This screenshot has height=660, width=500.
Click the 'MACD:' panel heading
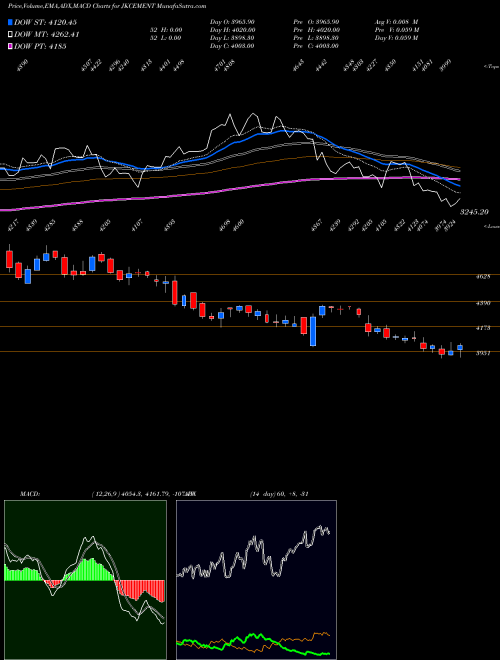(x=29, y=494)
